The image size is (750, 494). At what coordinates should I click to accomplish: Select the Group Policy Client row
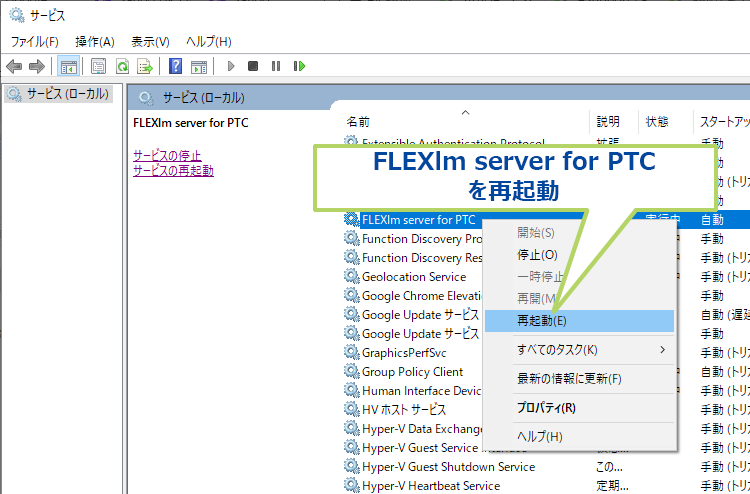click(x=412, y=372)
